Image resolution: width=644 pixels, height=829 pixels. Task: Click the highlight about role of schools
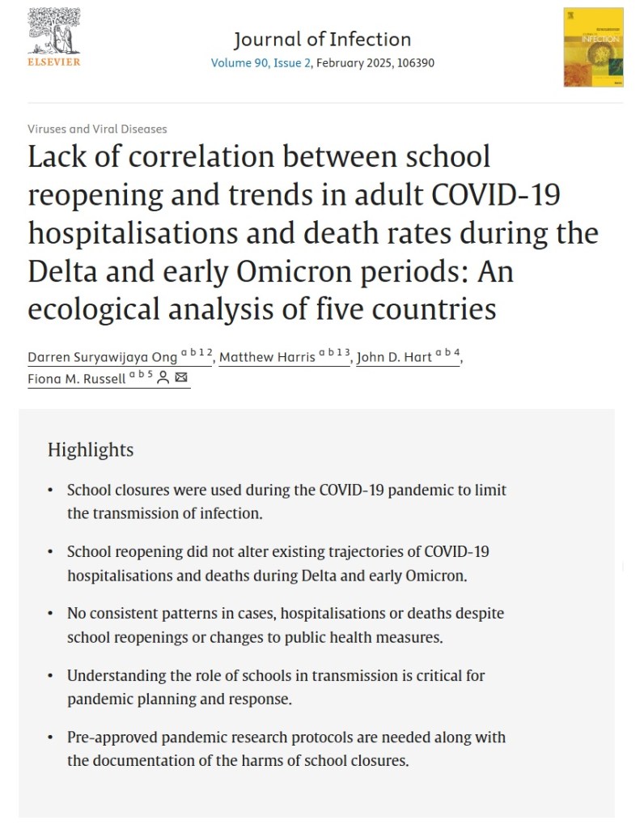276,686
